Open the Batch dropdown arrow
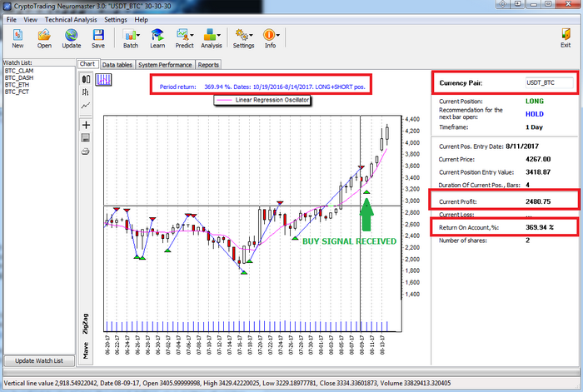 click(x=138, y=35)
